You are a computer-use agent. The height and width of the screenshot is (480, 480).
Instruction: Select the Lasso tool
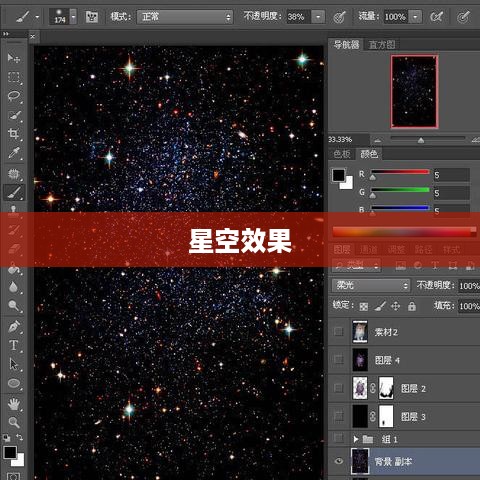[x=14, y=96]
